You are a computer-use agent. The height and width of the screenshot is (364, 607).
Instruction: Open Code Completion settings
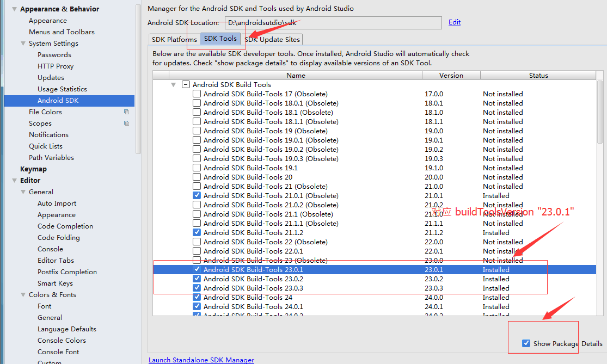pyautogui.click(x=65, y=226)
